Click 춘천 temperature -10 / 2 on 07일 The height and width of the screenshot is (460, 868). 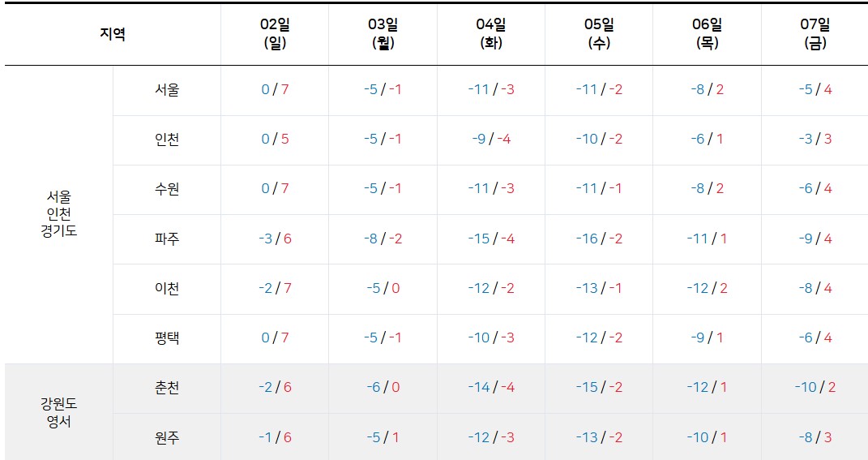point(815,388)
